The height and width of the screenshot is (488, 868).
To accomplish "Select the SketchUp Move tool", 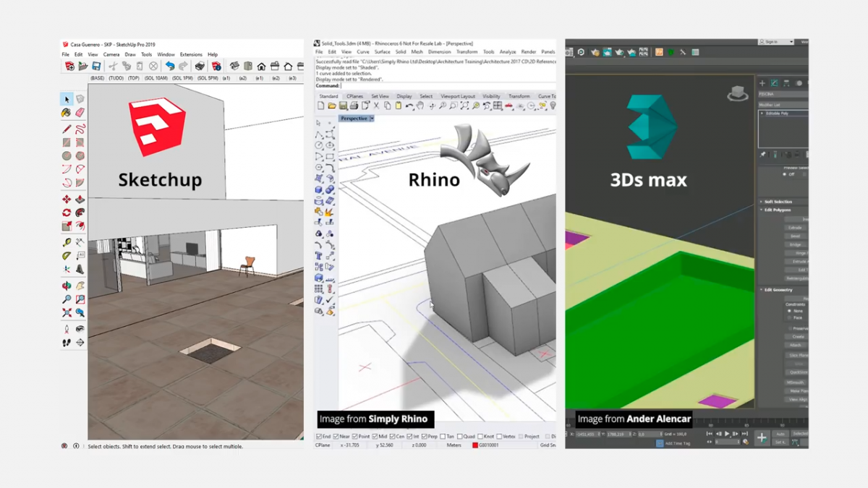I will coord(67,200).
